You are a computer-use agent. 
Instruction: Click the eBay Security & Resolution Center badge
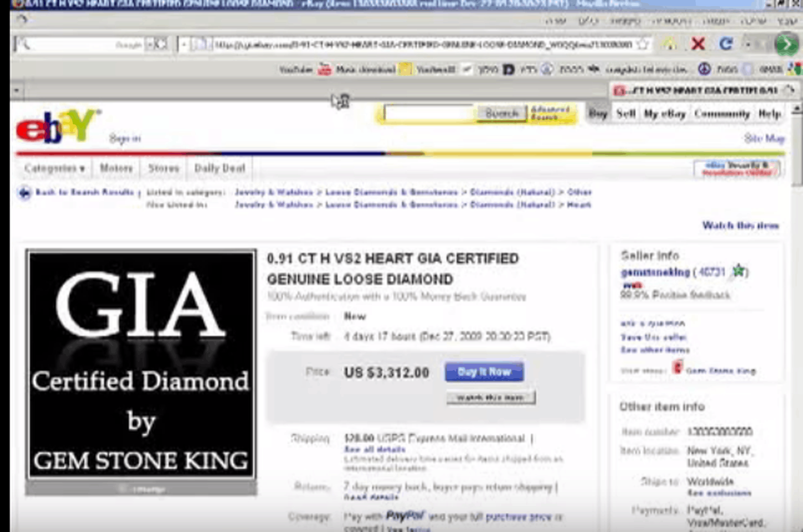[x=737, y=169]
